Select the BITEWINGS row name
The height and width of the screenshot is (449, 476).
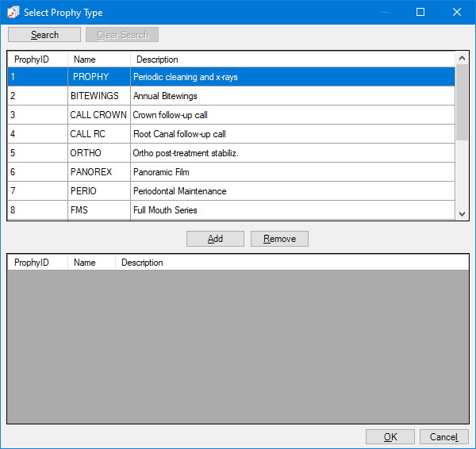click(99, 96)
